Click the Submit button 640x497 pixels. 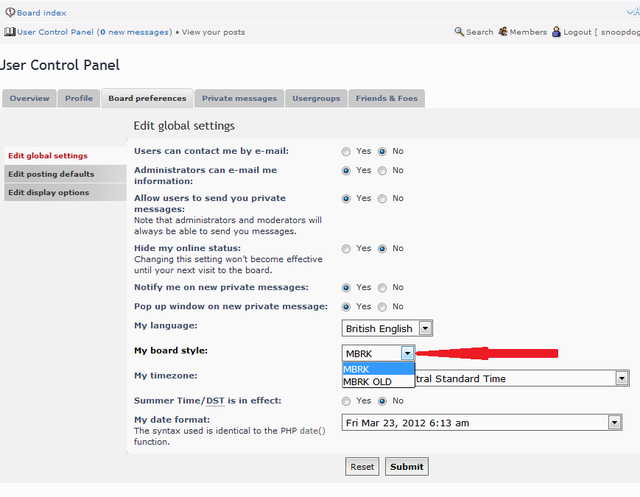(x=407, y=466)
